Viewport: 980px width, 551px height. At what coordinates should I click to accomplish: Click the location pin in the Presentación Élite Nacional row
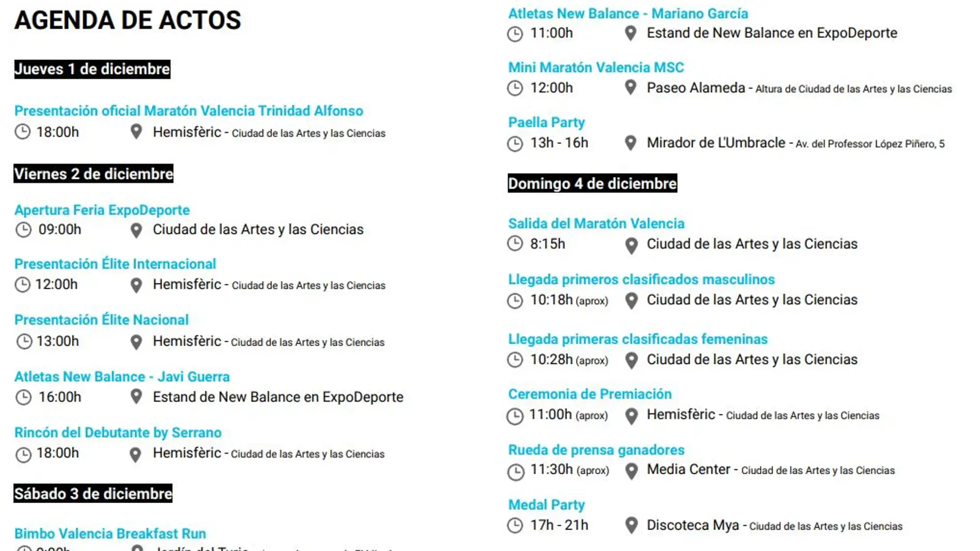pos(136,342)
